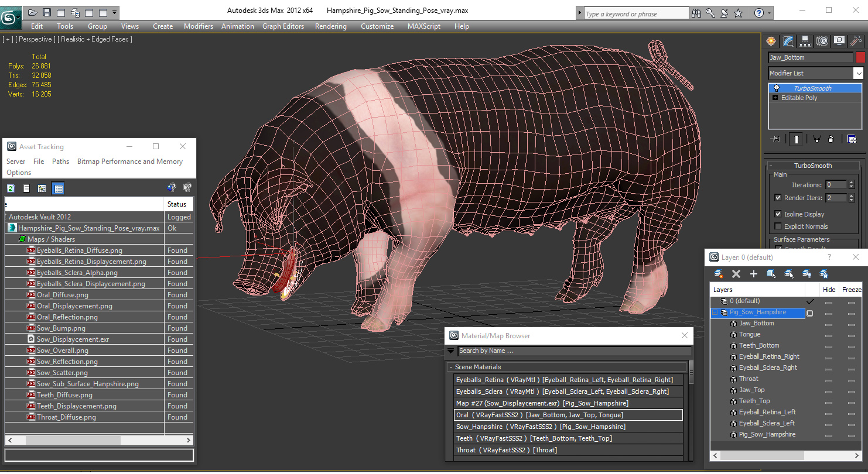This screenshot has width=868, height=474.
Task: Click the tree view icon in Asset Tracking
Action: tap(42, 188)
